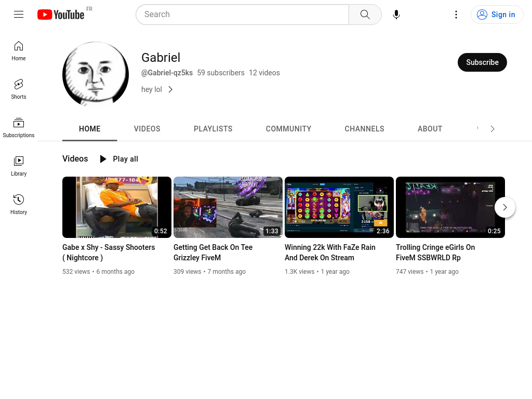
Task: Click the Sign in button
Action: coord(497,15)
